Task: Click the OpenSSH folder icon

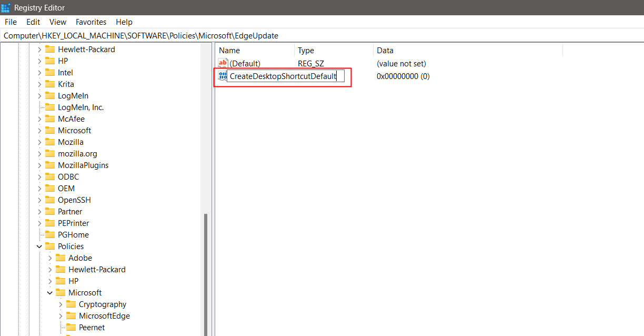Action: (x=51, y=200)
